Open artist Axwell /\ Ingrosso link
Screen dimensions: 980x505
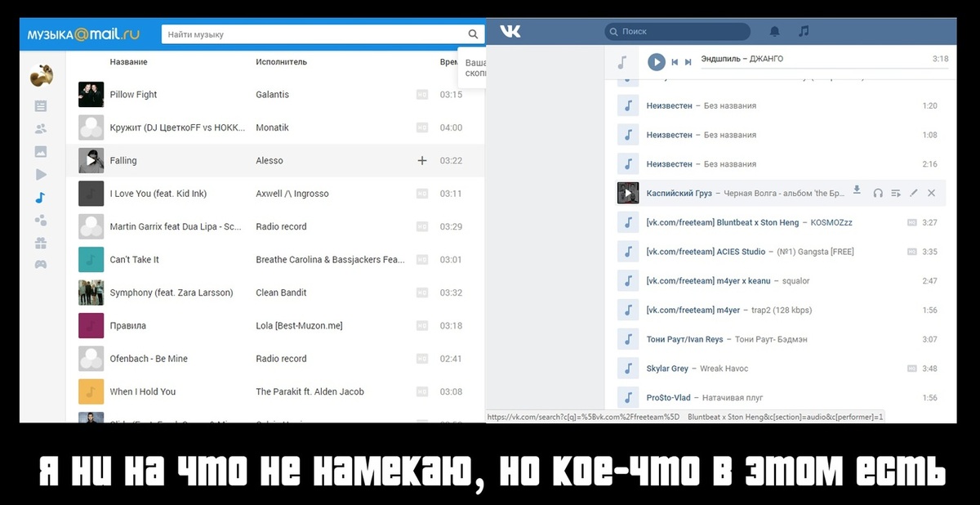tap(292, 194)
